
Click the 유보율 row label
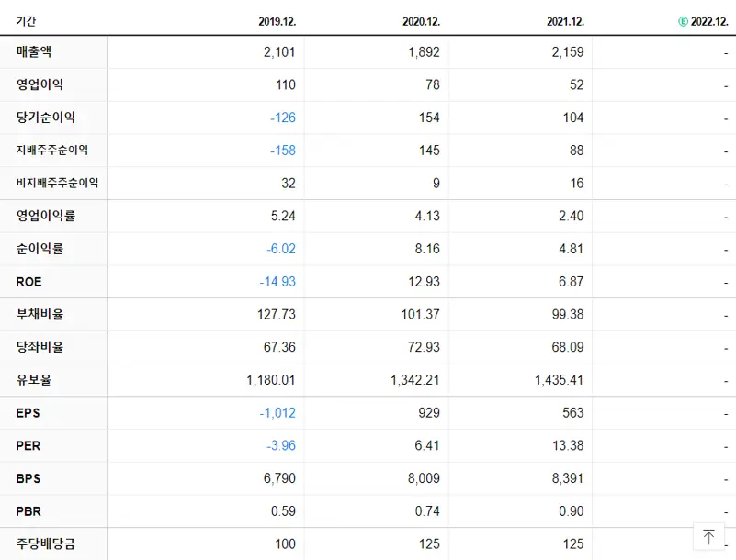pyautogui.click(x=34, y=380)
